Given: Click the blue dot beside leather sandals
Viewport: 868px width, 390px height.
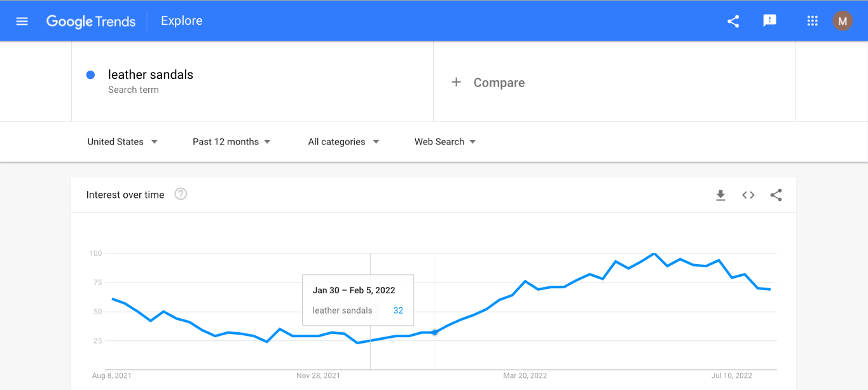Looking at the screenshot, I should pos(90,75).
